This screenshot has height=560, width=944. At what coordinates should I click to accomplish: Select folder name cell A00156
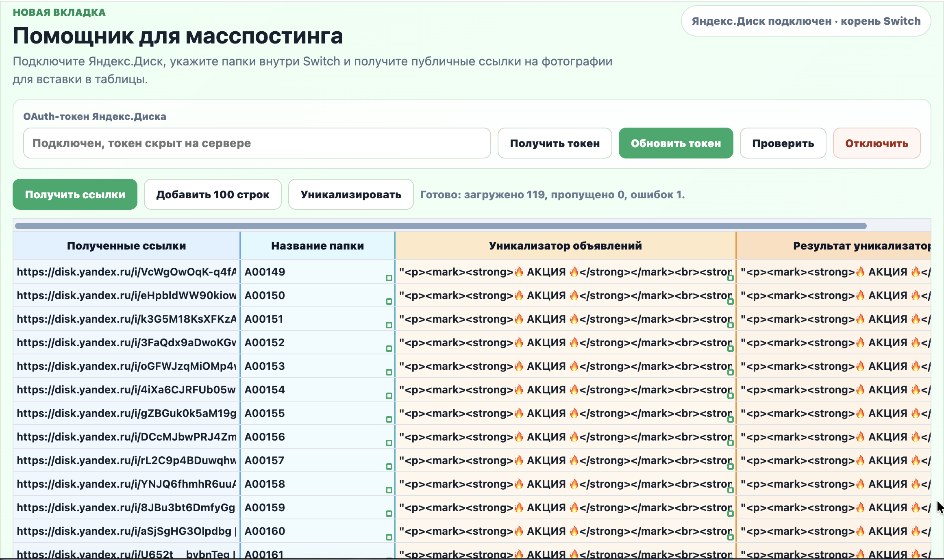pos(318,436)
